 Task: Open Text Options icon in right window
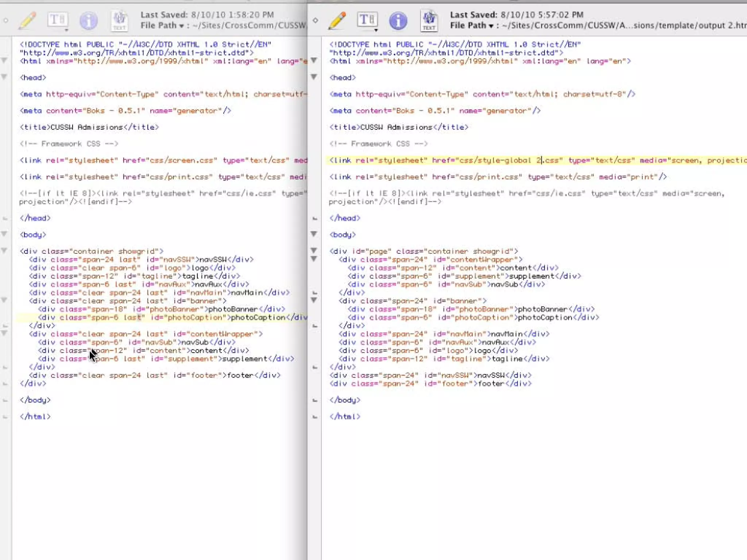(x=367, y=20)
